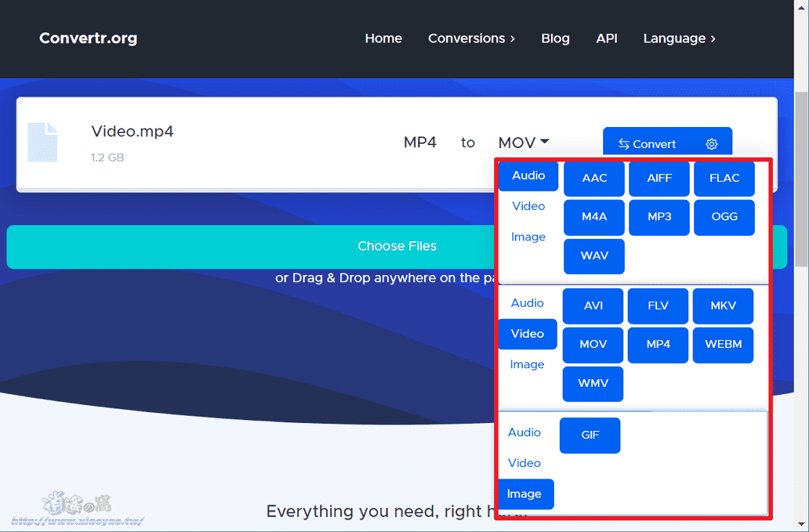Click the Choose Files button
The height and width of the screenshot is (532, 809).
[x=397, y=246]
